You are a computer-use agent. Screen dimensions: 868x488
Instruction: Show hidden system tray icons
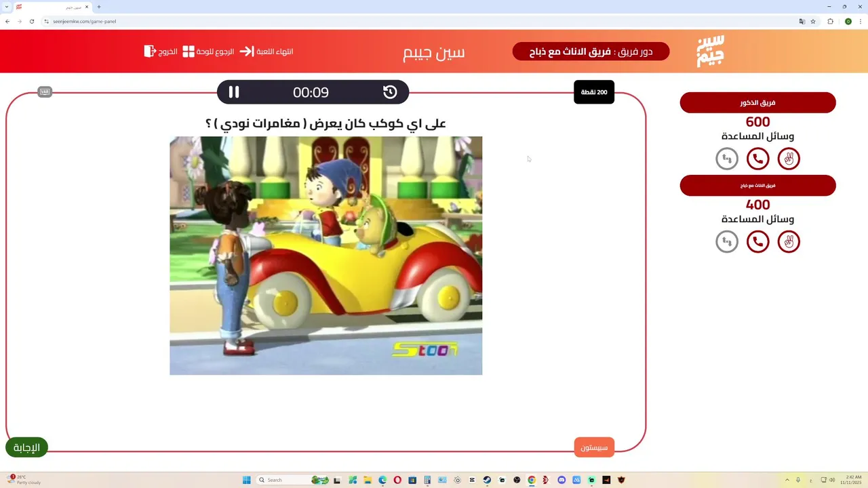pos(787,480)
